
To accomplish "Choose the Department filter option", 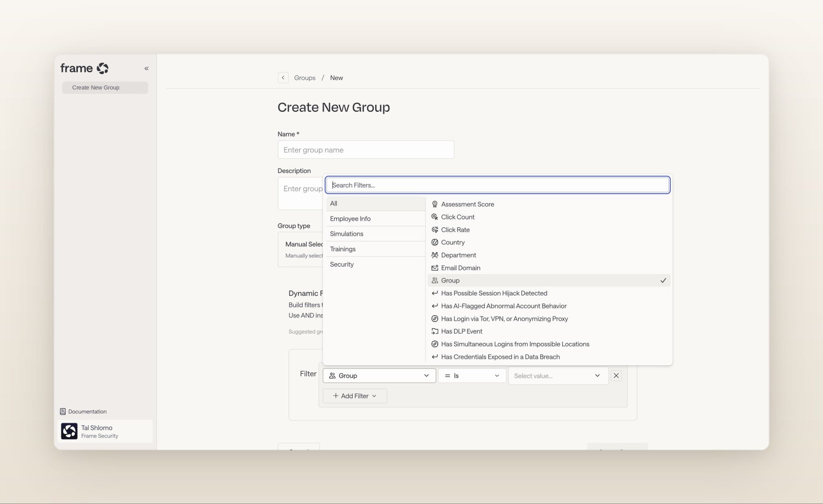I will coord(549,255).
